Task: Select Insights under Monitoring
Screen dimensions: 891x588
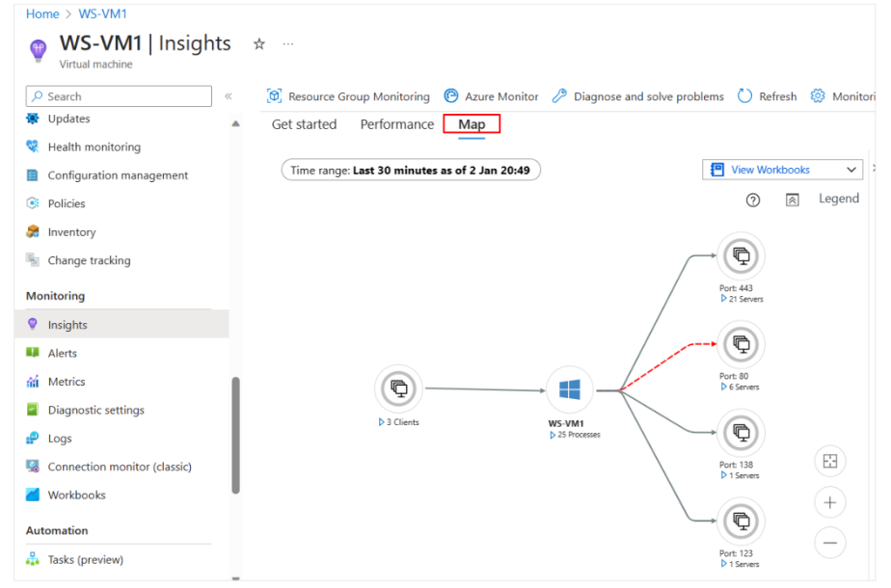Action: [121, 325]
